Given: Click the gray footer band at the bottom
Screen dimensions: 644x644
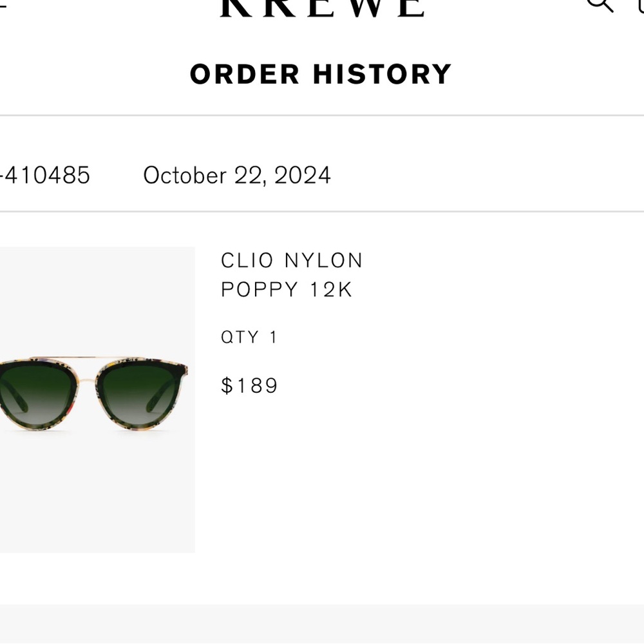Looking at the screenshot, I should pos(322,623).
